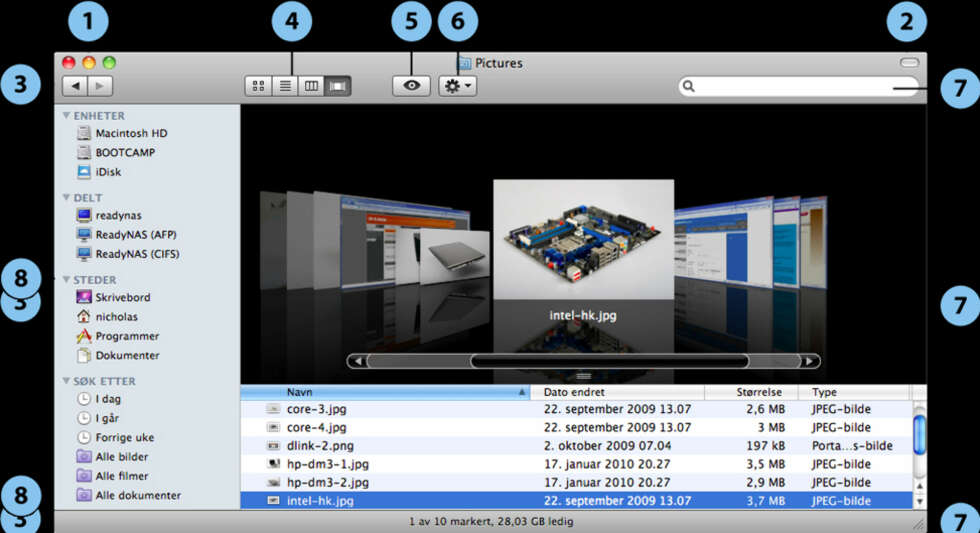Image resolution: width=980 pixels, height=533 pixels.
Task: Click the Skrivebord desktop icon
Action: [x=84, y=297]
